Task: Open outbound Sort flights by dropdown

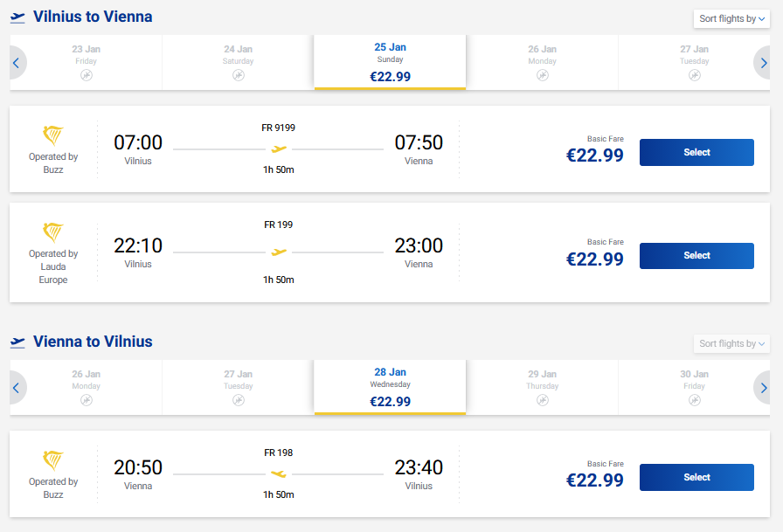Action: point(731,18)
